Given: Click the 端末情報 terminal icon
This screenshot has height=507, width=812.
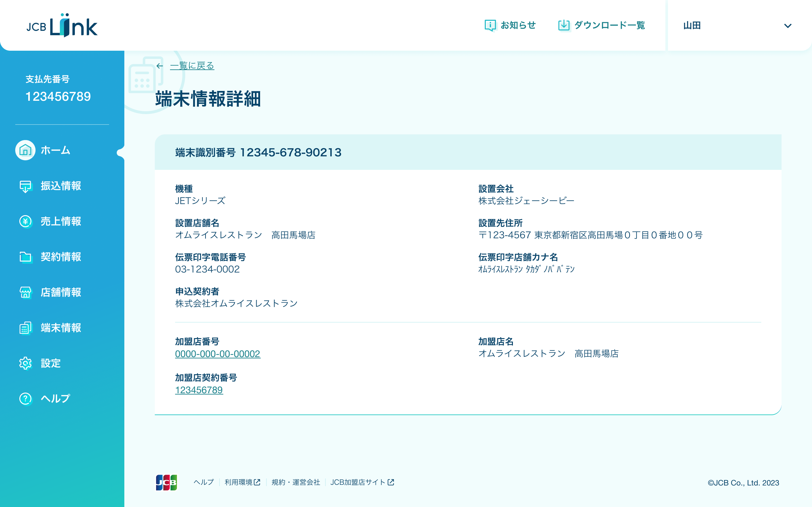Looking at the screenshot, I should point(25,328).
